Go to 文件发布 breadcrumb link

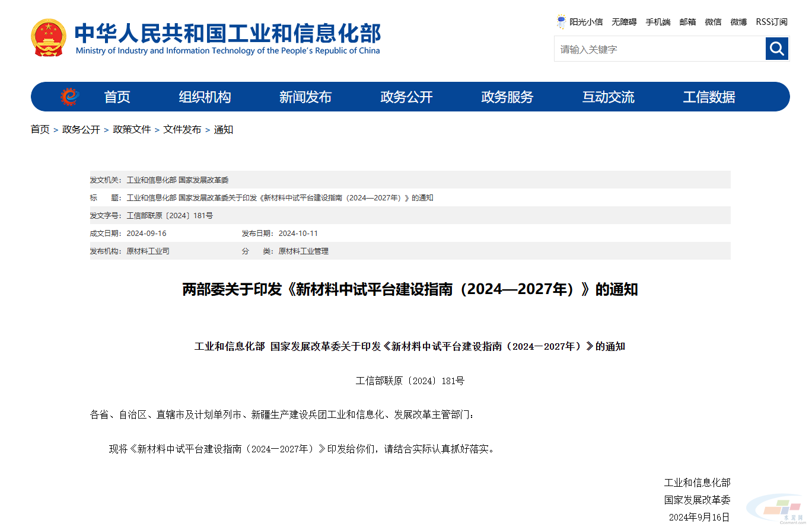click(182, 129)
